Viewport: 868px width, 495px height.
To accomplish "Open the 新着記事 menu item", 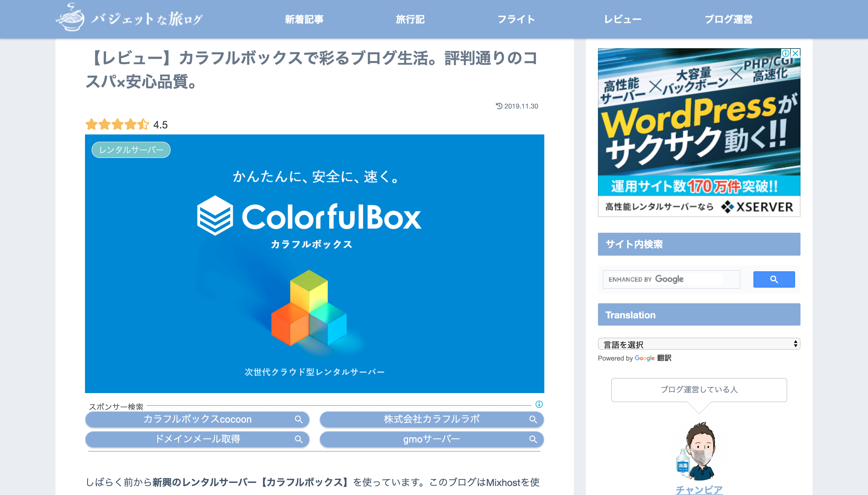I will 304,19.
